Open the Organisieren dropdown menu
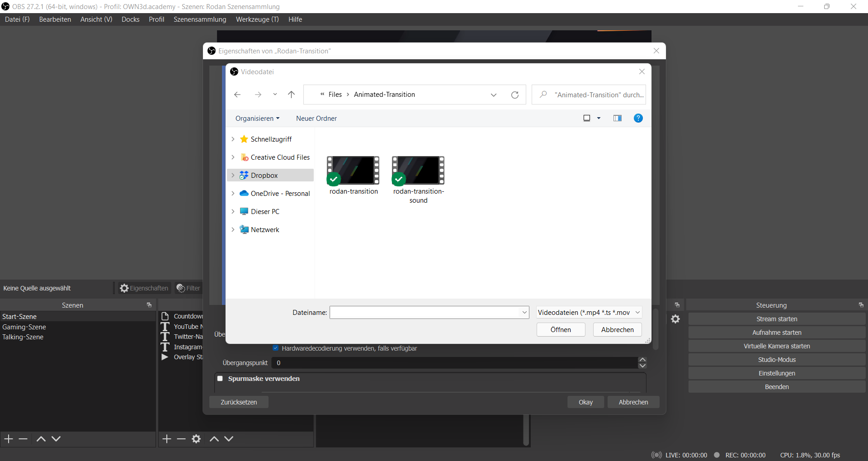The image size is (868, 461). [257, 119]
